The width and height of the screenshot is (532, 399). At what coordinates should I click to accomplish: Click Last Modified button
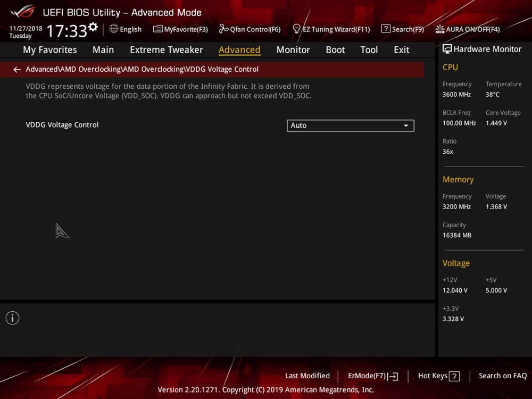pos(307,376)
